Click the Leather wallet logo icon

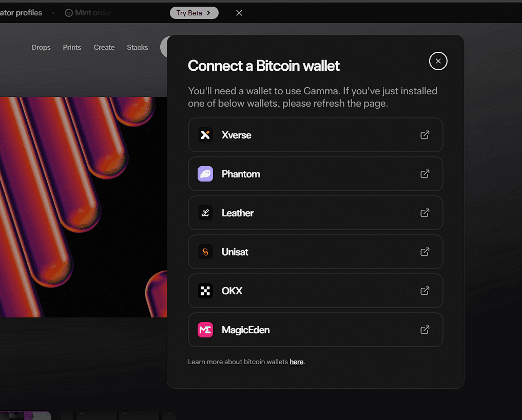[x=205, y=213]
